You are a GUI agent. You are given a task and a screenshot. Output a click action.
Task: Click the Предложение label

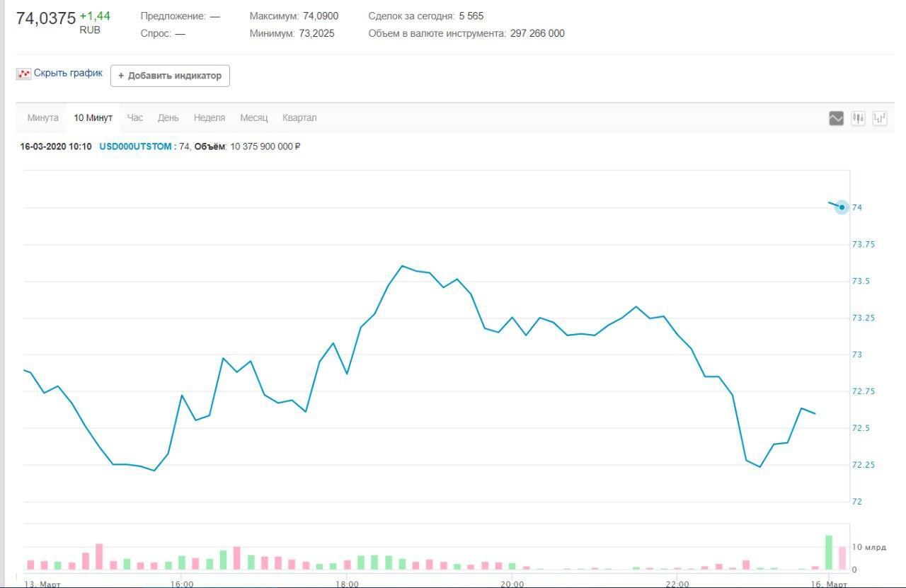tap(173, 16)
